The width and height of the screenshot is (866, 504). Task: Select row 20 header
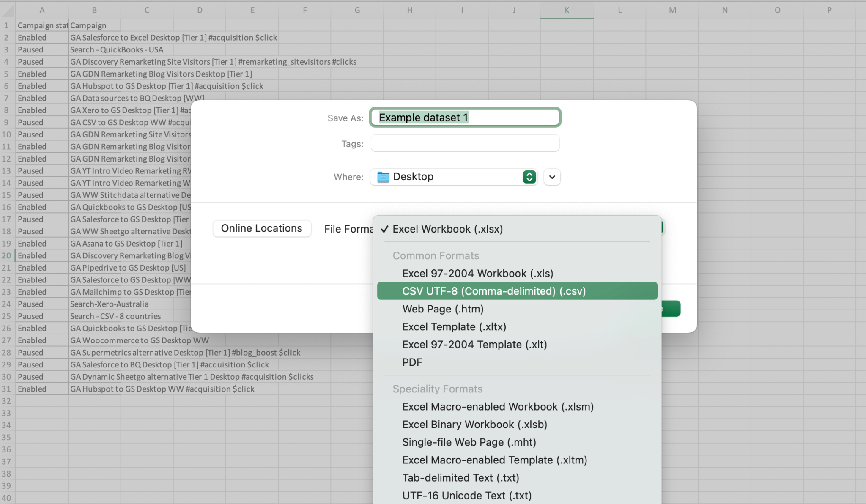coord(7,255)
